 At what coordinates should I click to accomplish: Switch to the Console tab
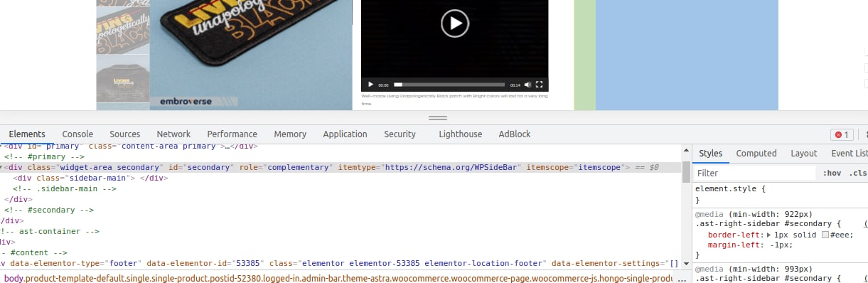point(77,134)
